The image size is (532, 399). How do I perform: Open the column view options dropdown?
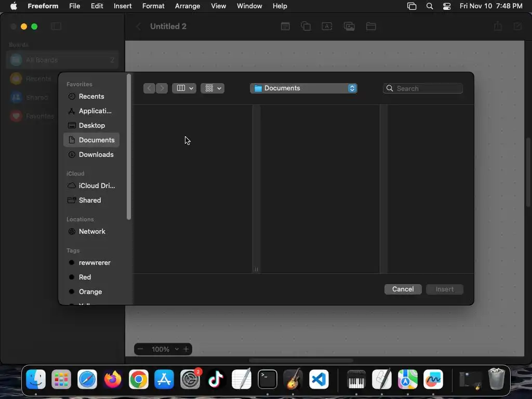point(184,88)
